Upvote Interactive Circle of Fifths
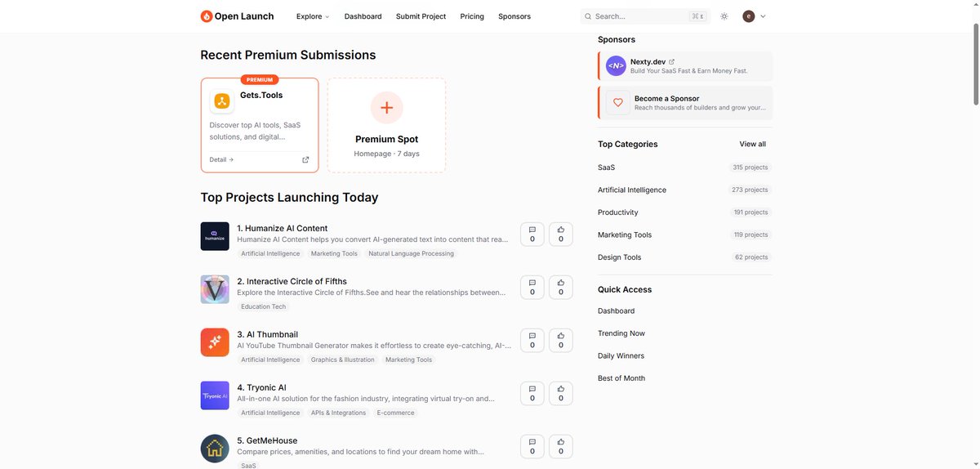Screen dimensions: 980x469 pos(561,288)
